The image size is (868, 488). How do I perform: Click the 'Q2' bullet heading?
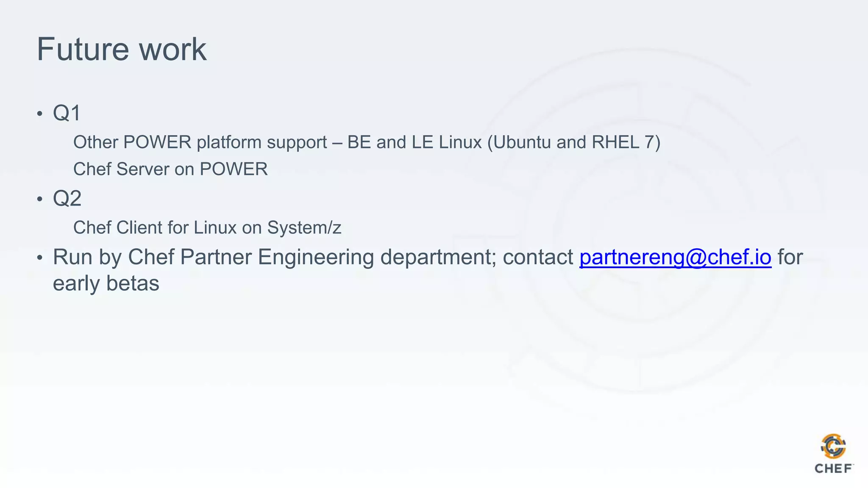(67, 198)
